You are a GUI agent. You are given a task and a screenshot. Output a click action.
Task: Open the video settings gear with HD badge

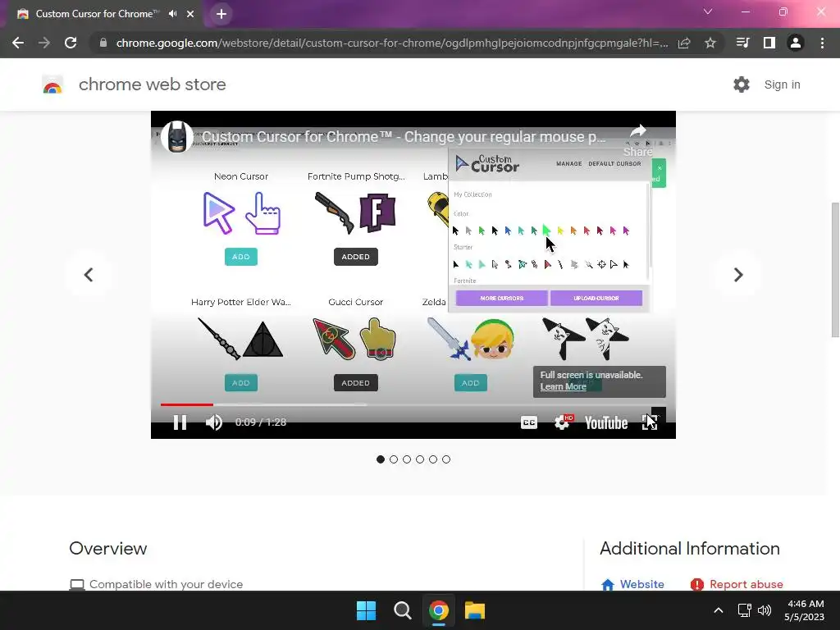pyautogui.click(x=563, y=422)
